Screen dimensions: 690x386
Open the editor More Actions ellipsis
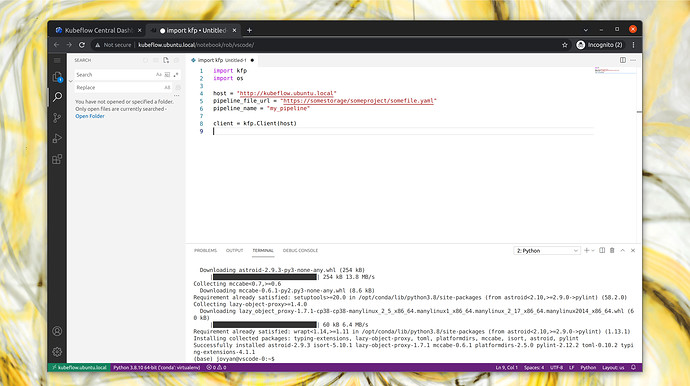pyautogui.click(x=633, y=60)
